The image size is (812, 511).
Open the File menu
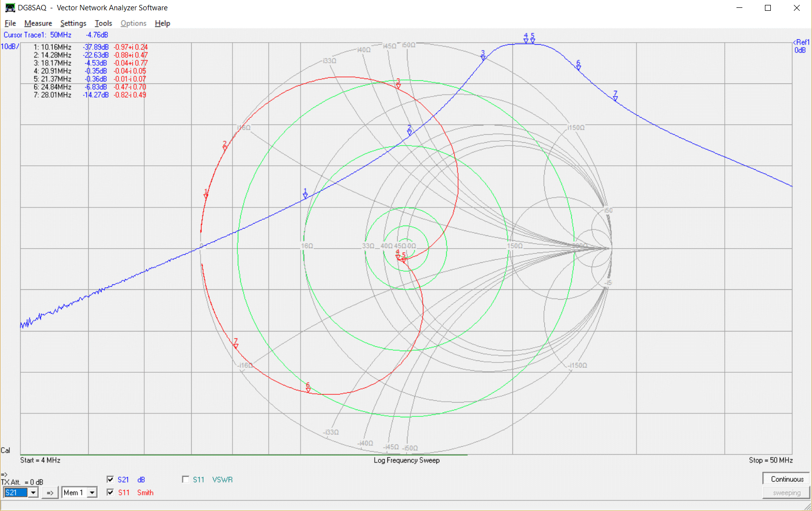click(10, 23)
